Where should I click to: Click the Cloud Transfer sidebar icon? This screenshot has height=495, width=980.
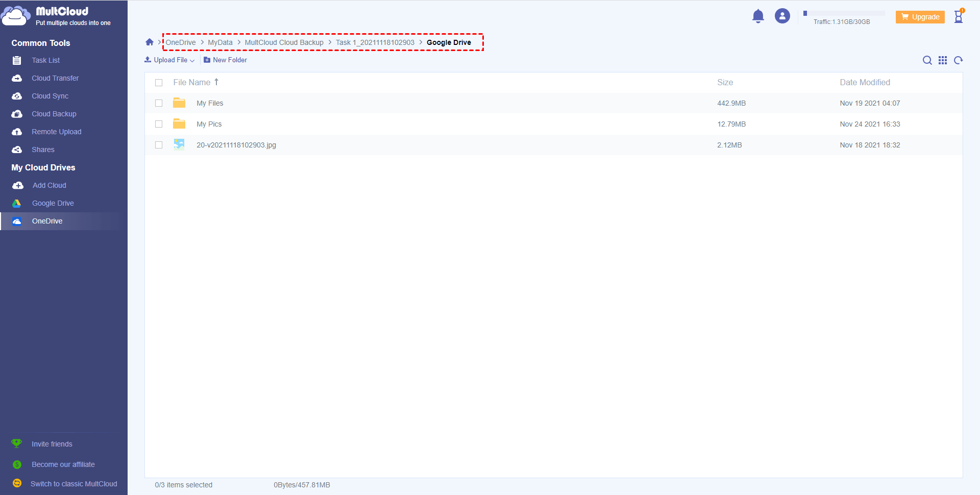coord(17,78)
